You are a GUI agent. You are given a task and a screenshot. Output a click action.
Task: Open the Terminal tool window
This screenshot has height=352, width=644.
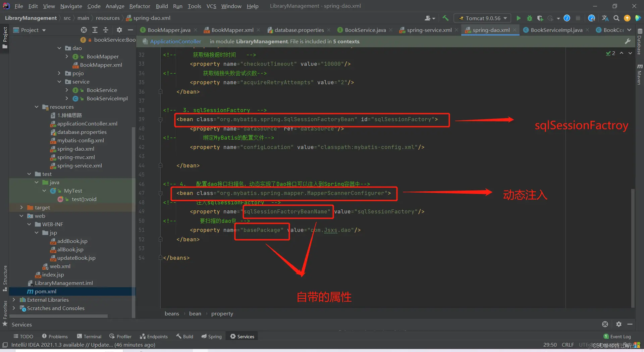tap(89, 336)
